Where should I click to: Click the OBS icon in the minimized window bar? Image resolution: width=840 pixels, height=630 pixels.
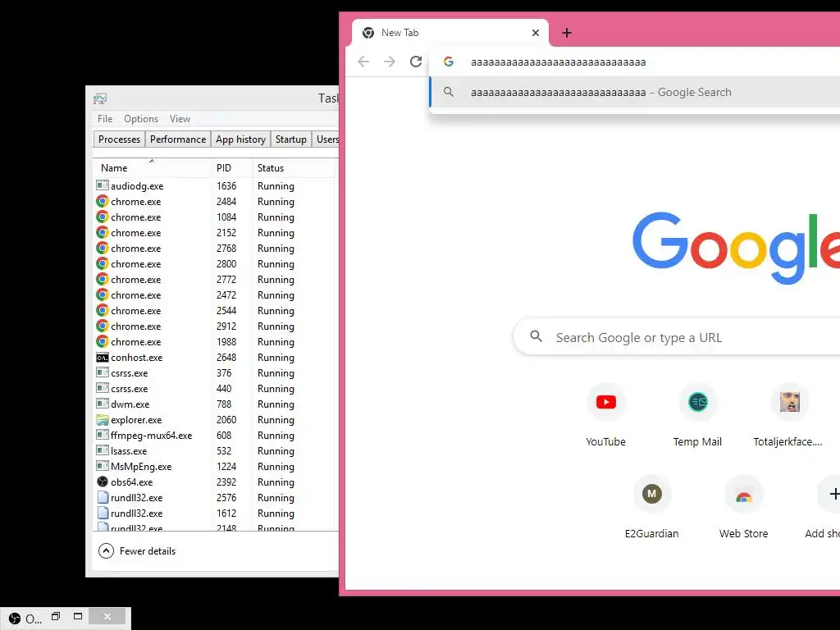[15, 619]
